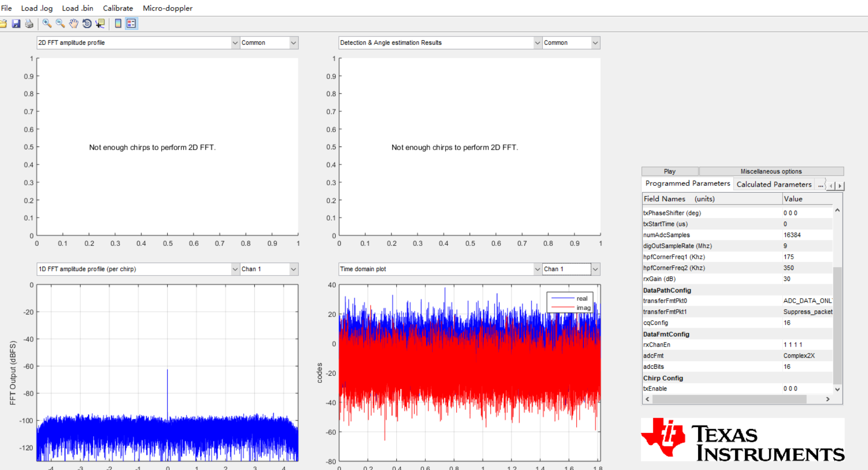The image size is (868, 470).
Task: Click the parameters table vertical scrollbar down arrow
Action: click(x=837, y=389)
